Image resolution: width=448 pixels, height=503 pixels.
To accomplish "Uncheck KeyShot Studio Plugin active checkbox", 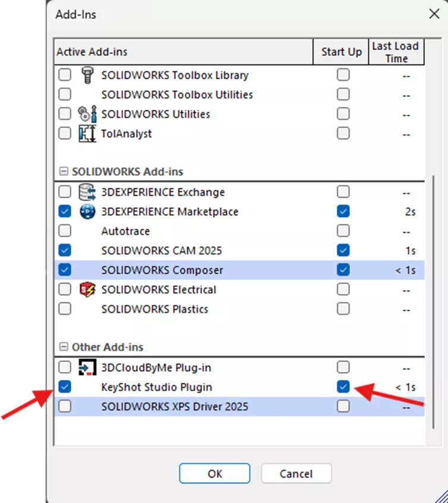I will click(x=65, y=387).
